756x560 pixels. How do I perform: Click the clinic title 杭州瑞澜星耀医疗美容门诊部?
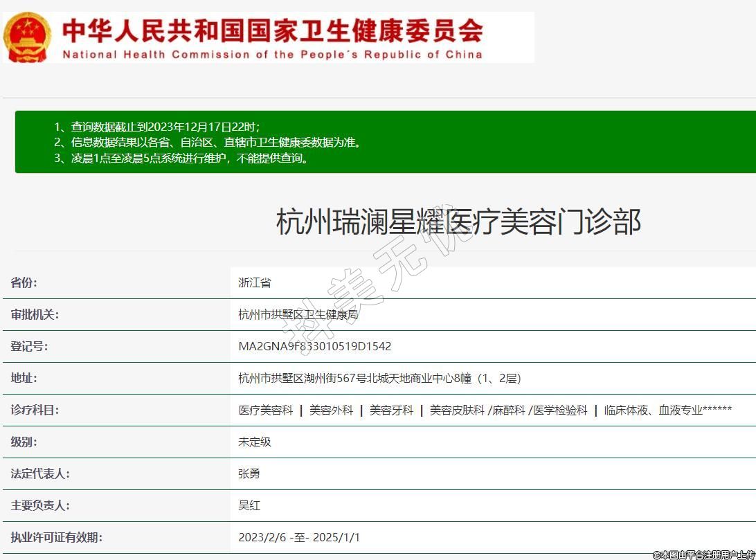coord(458,222)
